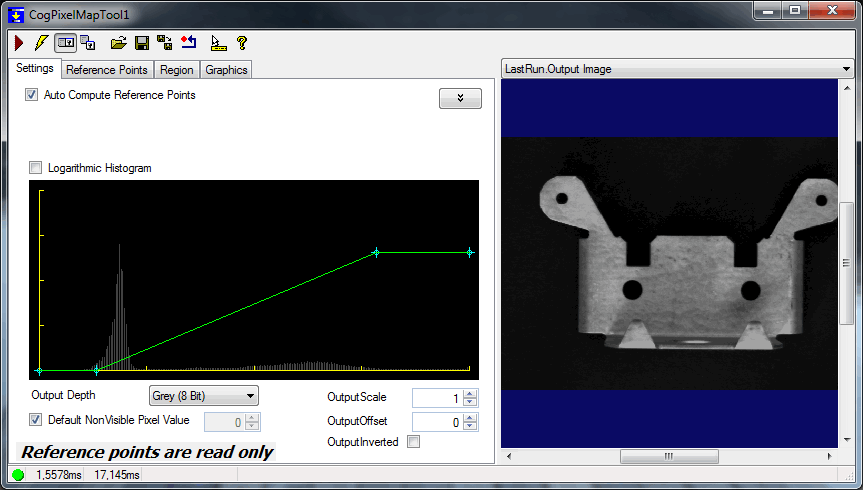The height and width of the screenshot is (490, 863).
Task: Click the red Run tool arrow
Action: (x=19, y=43)
